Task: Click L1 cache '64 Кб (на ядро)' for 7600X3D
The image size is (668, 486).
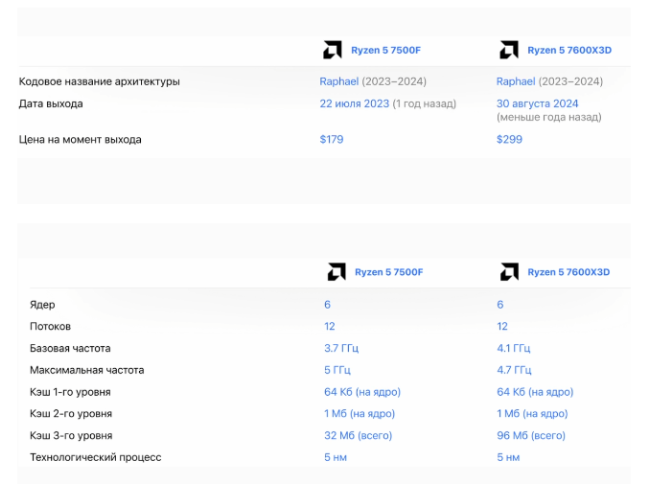Action: 535,392
